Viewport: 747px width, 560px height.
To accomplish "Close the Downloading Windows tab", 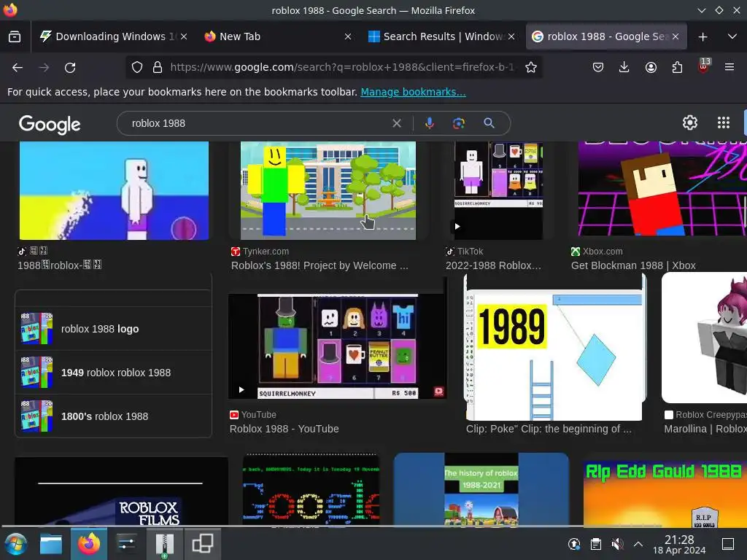I will pyautogui.click(x=184, y=36).
